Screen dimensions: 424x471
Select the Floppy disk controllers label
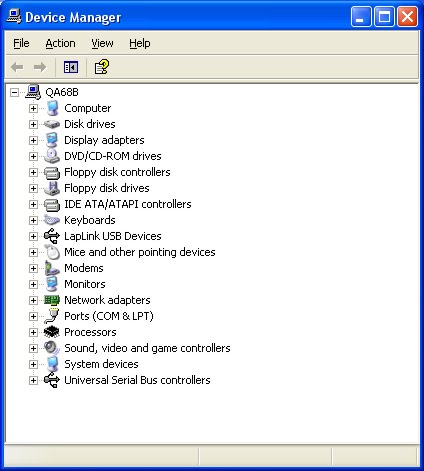click(x=117, y=172)
